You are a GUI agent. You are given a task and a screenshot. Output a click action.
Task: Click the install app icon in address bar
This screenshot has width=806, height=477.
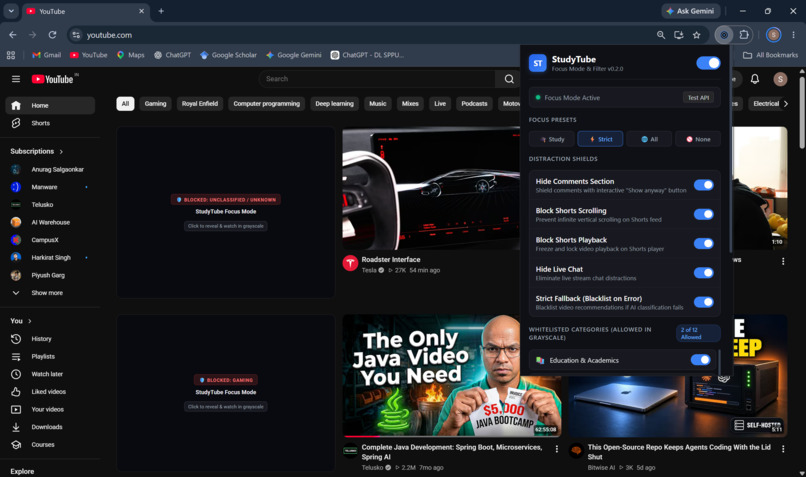click(x=679, y=35)
